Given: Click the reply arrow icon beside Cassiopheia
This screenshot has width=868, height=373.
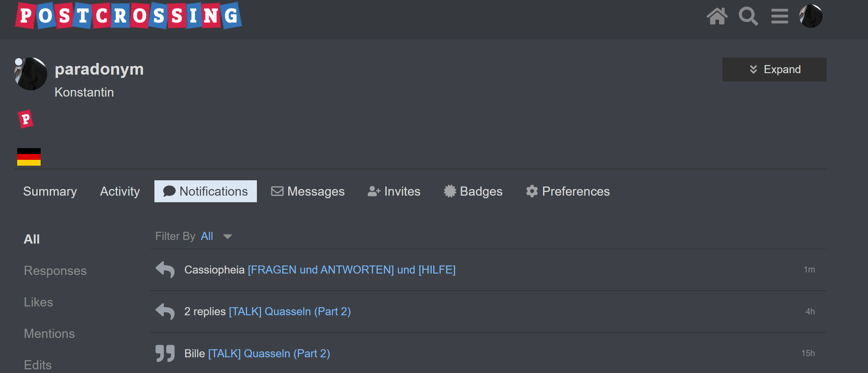Looking at the screenshot, I should pyautogui.click(x=165, y=270).
